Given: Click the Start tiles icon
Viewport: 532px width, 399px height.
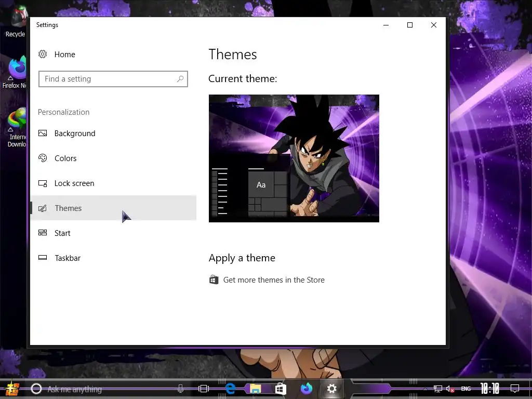Looking at the screenshot, I should tap(43, 233).
